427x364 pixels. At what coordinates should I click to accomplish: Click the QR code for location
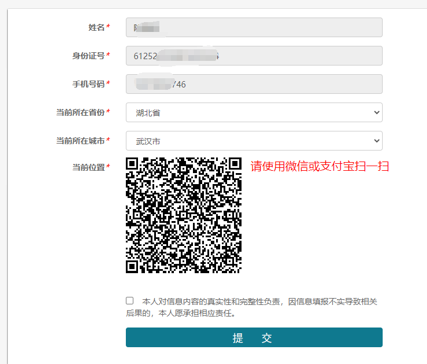(x=184, y=215)
